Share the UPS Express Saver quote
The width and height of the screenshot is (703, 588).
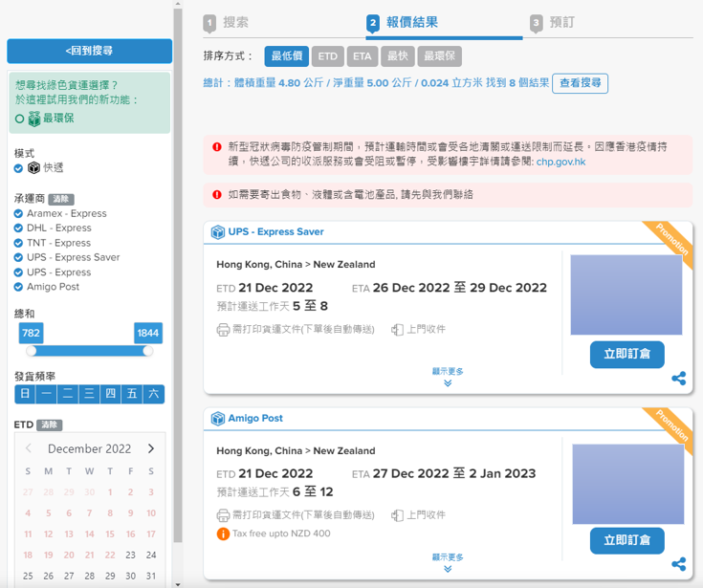[x=679, y=379]
